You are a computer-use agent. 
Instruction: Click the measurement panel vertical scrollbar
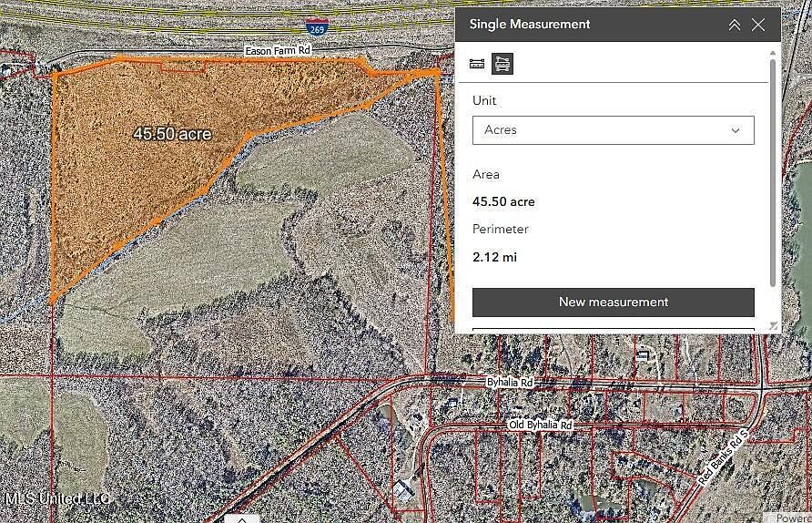click(x=774, y=173)
